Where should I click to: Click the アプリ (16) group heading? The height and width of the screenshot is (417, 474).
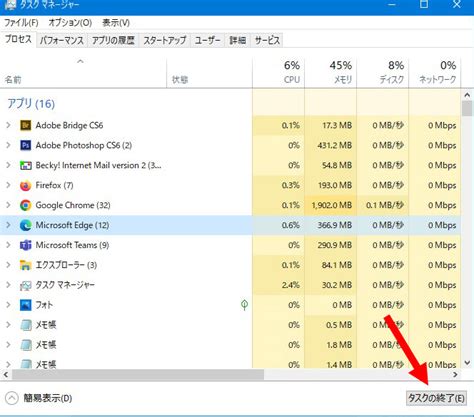coord(31,104)
